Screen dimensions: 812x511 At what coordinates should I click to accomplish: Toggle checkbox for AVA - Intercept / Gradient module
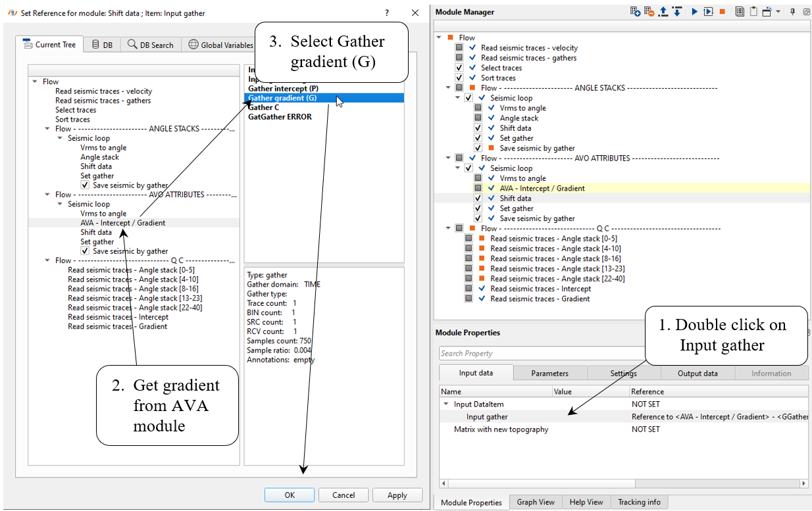coord(478,188)
